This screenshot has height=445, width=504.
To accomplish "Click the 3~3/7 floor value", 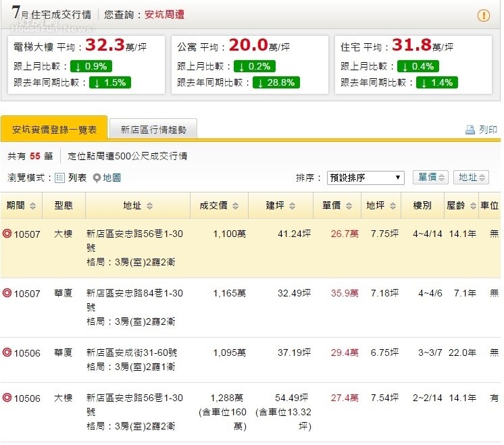I will click(x=430, y=352).
